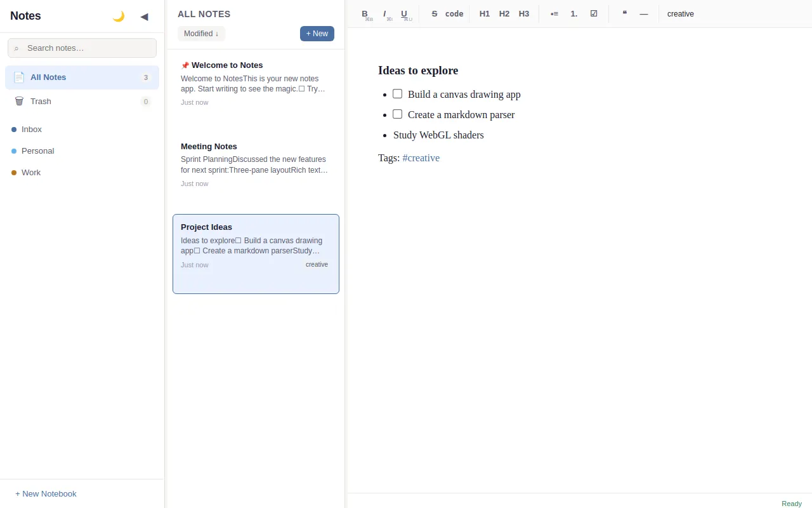Insert a numbered list
The height and width of the screenshot is (508, 812).
(574, 14)
